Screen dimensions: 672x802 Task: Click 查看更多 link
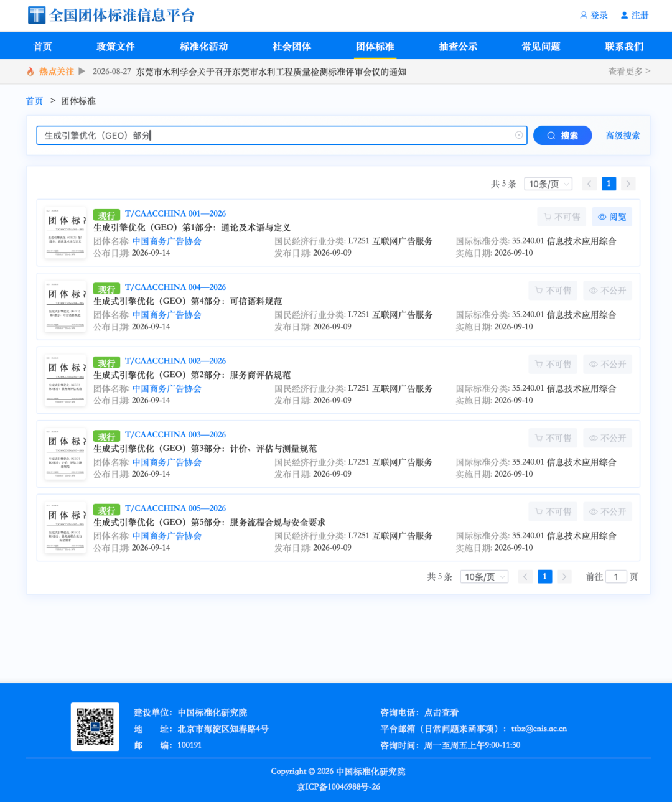pos(629,72)
